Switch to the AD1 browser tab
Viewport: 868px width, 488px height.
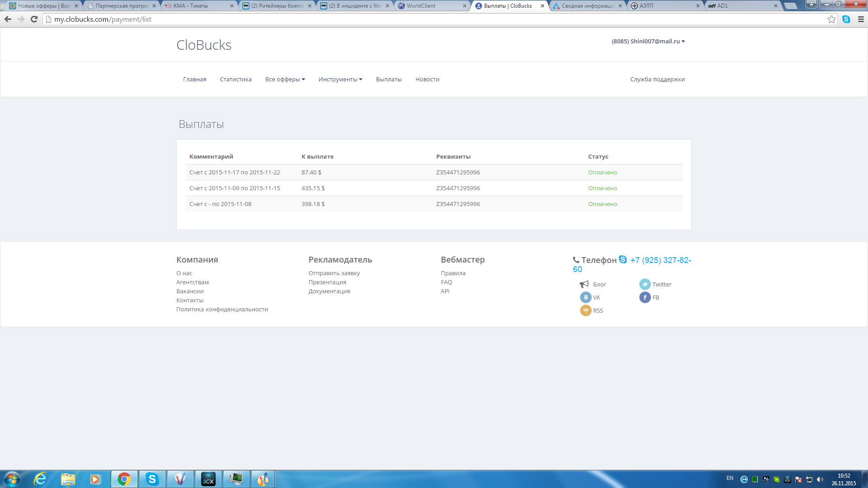pyautogui.click(x=742, y=6)
